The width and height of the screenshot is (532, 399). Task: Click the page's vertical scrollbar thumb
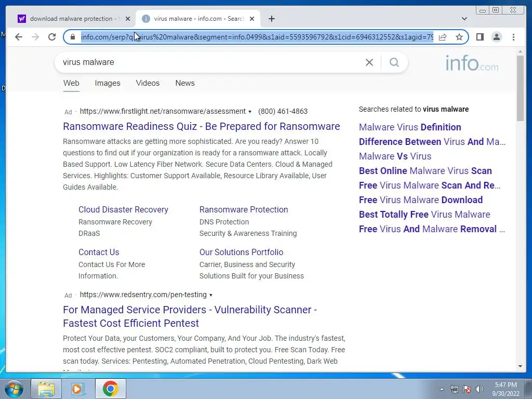(x=520, y=88)
